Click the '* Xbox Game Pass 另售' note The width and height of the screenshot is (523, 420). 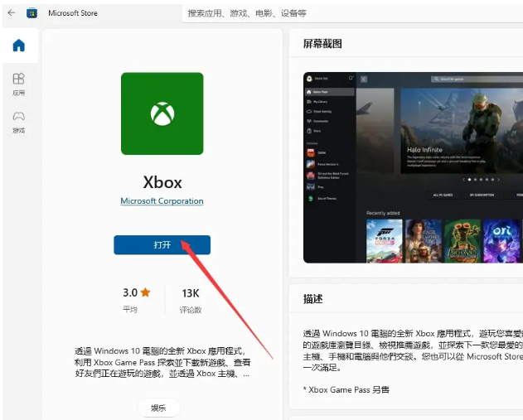click(346, 389)
